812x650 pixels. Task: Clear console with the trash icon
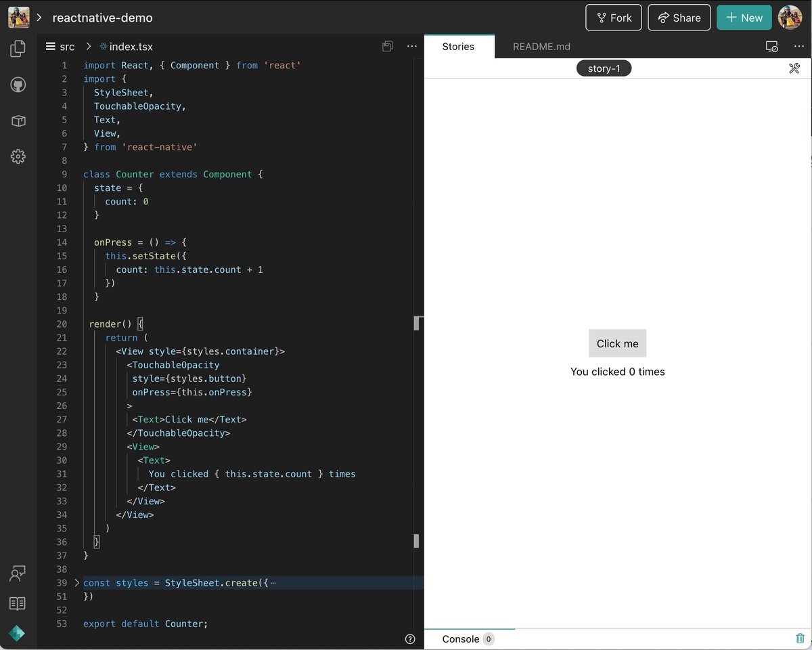pos(800,638)
